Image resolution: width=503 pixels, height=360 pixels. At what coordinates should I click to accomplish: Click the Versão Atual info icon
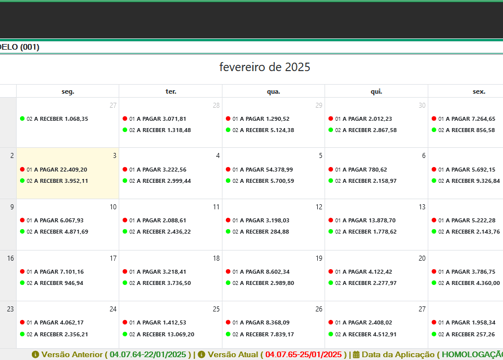click(202, 354)
